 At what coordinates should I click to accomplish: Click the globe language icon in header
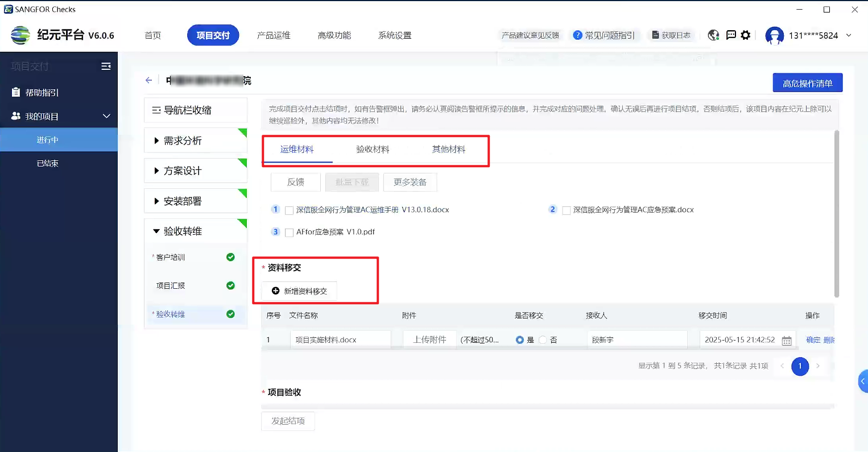(x=713, y=35)
